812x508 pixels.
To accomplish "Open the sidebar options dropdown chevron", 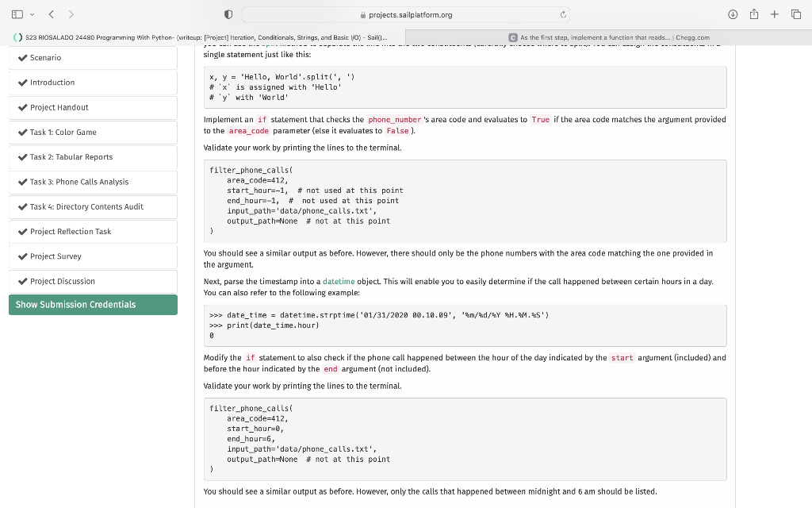I will 32,14.
